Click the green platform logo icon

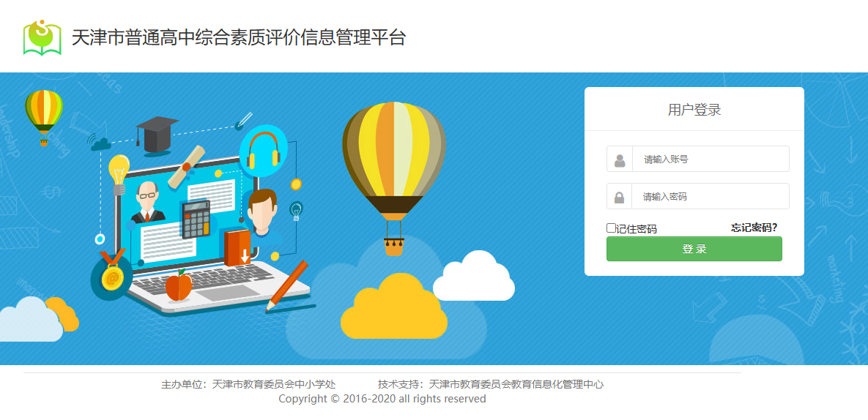tap(42, 37)
